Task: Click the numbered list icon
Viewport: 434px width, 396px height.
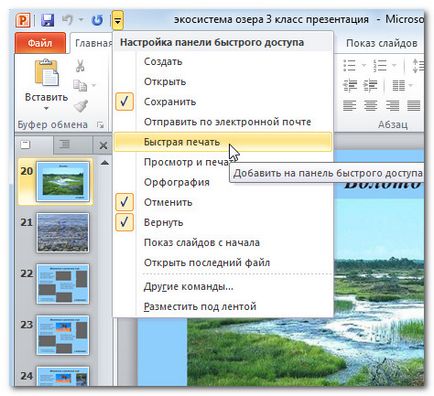Action: (x=380, y=66)
